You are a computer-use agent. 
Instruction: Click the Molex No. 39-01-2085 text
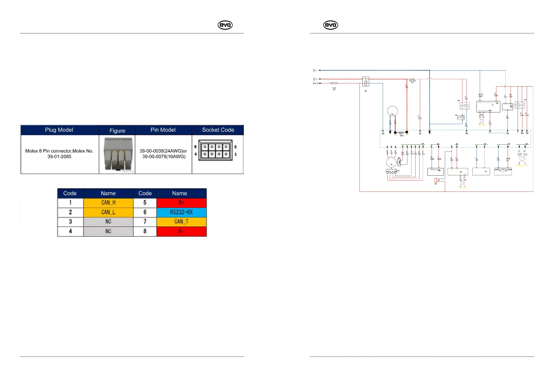pyautogui.click(x=59, y=154)
